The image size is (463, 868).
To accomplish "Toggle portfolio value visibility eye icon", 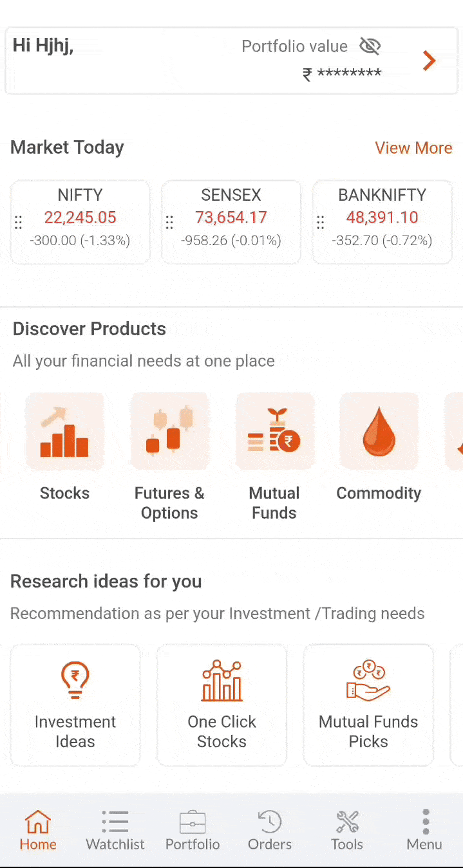I will (x=370, y=46).
